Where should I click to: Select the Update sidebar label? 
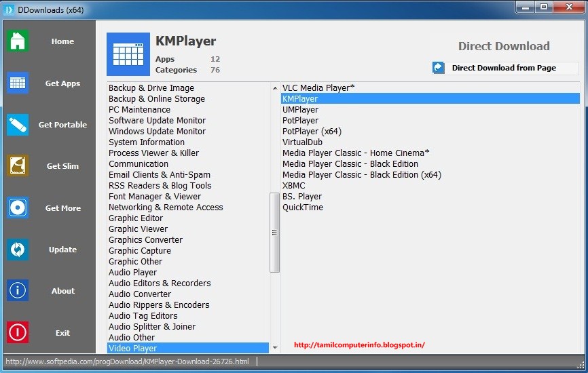coord(62,250)
